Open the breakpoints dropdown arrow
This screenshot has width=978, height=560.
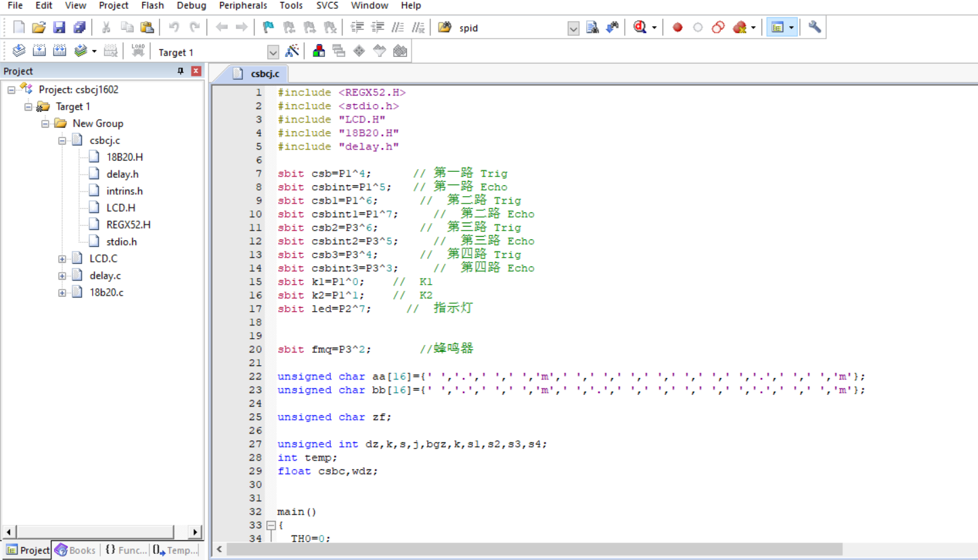pos(753,28)
